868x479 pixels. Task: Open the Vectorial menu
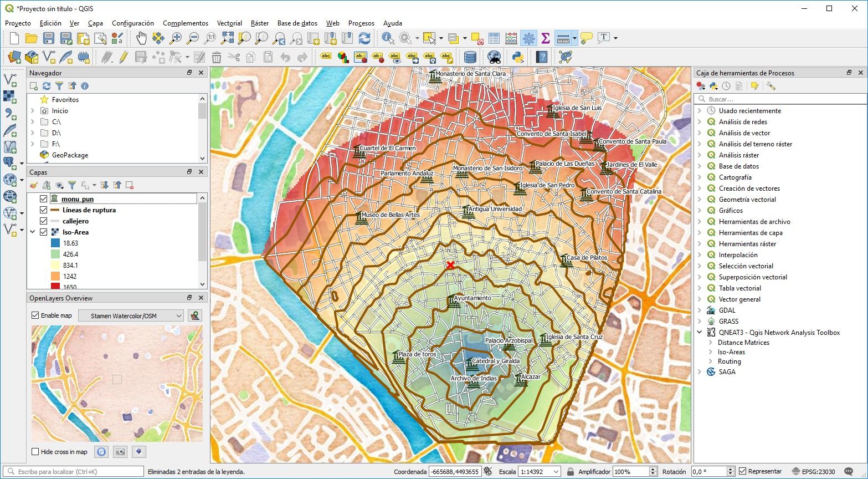point(229,23)
